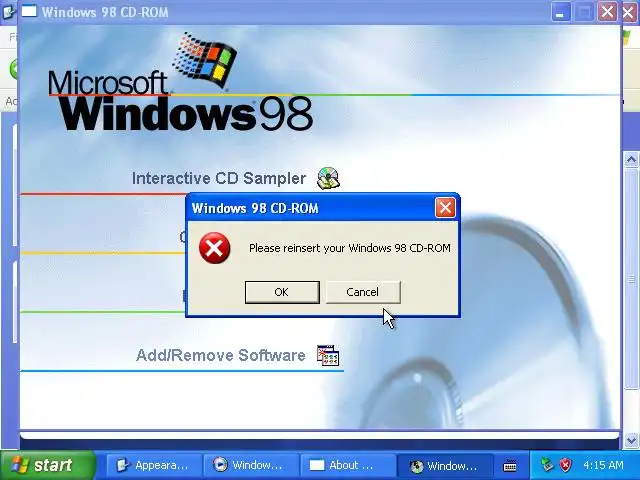Click OK in the reinsert CD-ROM dialog
This screenshot has height=480, width=640.
coord(282,292)
